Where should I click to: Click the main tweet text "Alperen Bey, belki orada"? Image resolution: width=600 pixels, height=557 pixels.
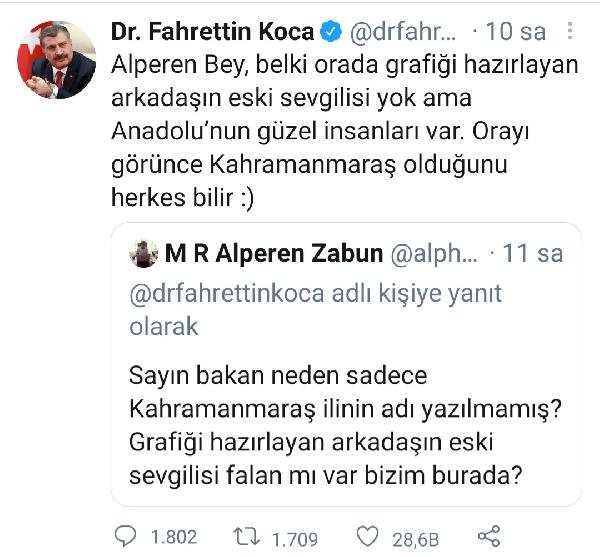(x=344, y=130)
